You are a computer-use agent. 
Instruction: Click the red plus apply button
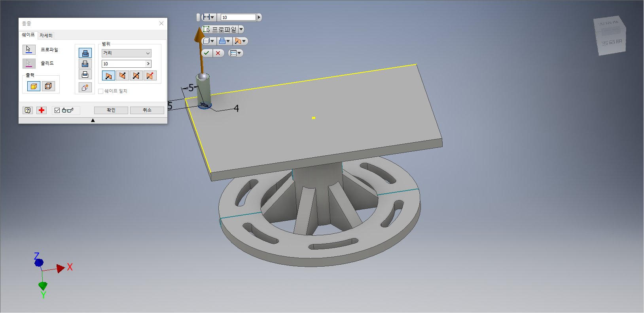(42, 110)
